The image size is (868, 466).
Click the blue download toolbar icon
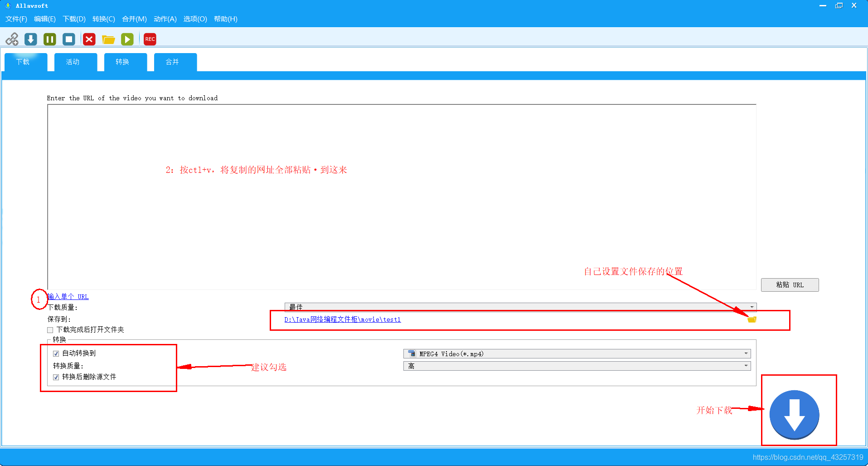(31, 39)
